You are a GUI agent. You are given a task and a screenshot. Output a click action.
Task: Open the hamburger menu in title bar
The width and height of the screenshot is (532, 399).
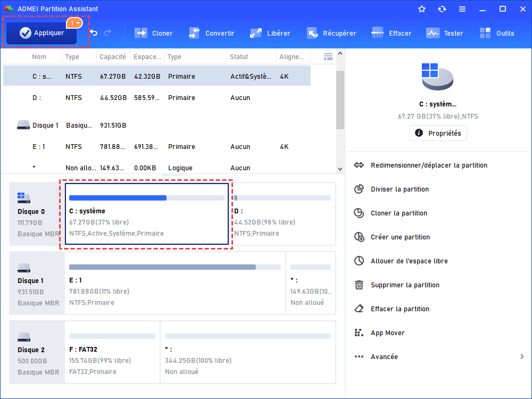tap(462, 9)
